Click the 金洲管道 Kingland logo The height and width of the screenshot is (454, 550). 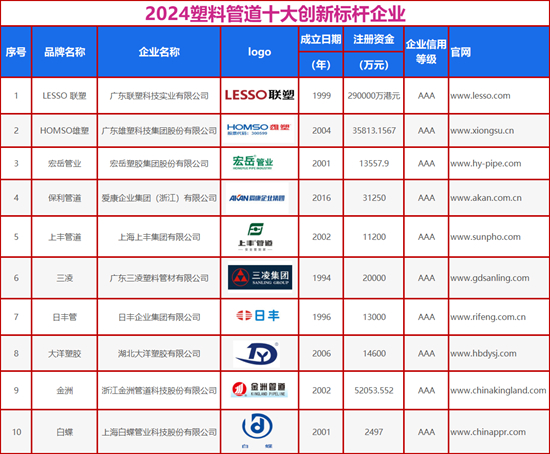[x=259, y=389]
